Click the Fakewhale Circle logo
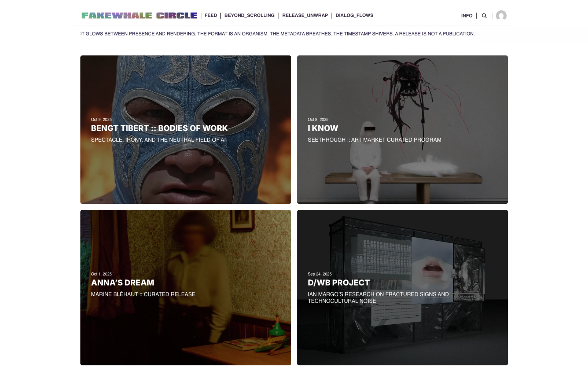 pos(139,15)
